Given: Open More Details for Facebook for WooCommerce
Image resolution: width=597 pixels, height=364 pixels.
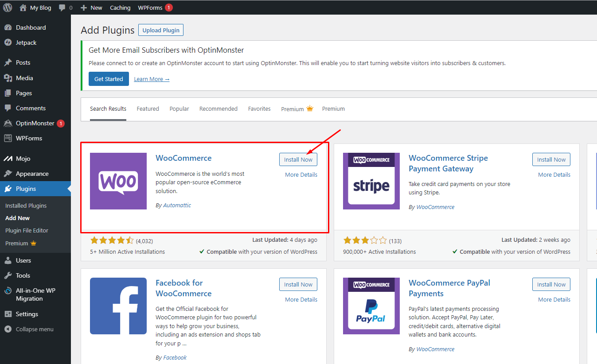Looking at the screenshot, I should click(x=301, y=299).
